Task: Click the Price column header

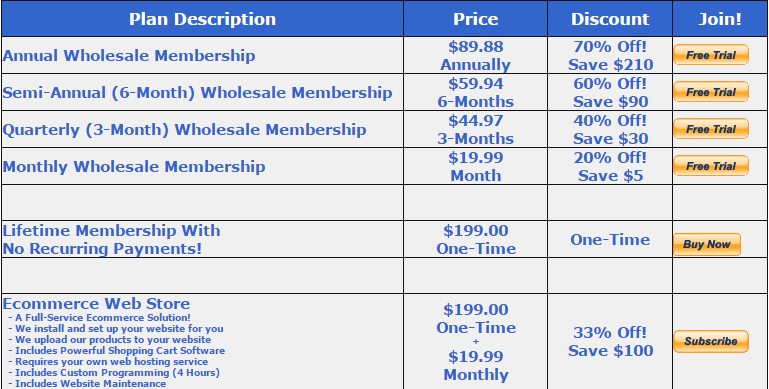Action: [x=475, y=19]
